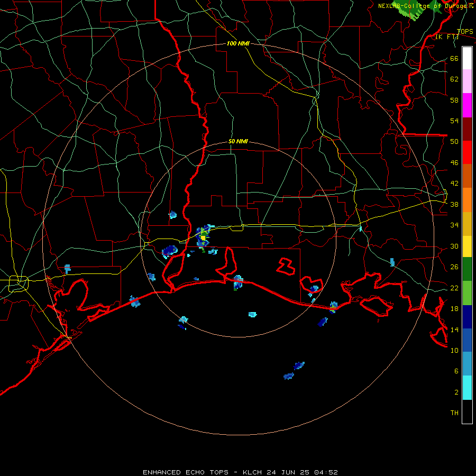Click the dark green 26 kft swatch
476x476 pixels.
467,269
